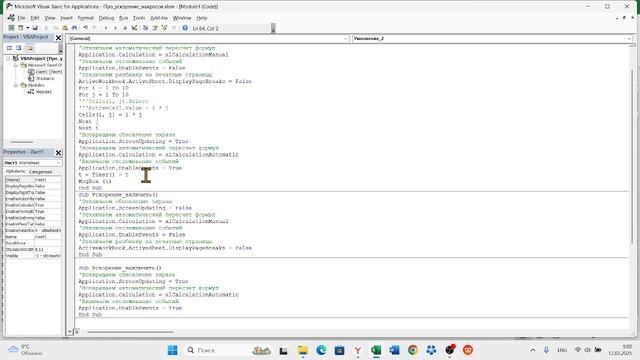Pause execution with the Break icon
Viewport: 640px width, 360px height.
click(x=116, y=28)
